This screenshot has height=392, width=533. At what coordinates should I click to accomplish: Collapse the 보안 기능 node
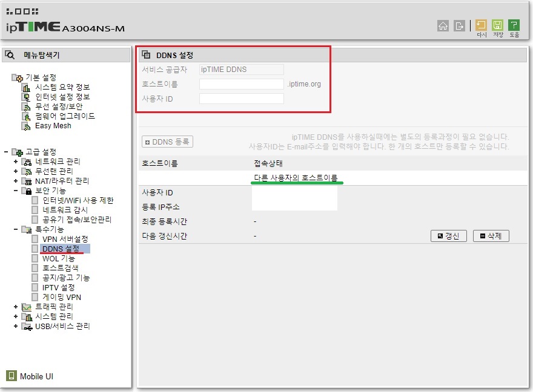pyautogui.click(x=16, y=191)
